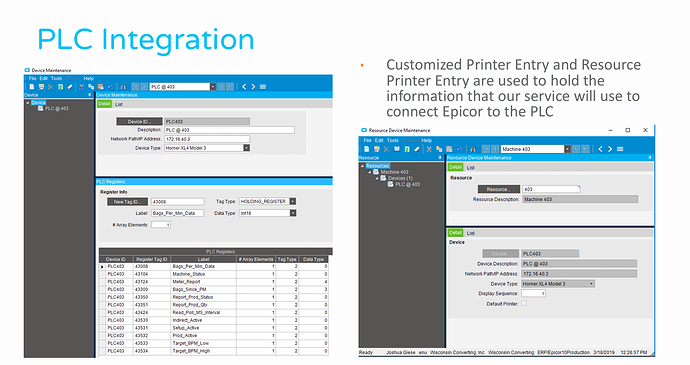Click the Label field Bags_Per_Min_Data
This screenshot has width=690, height=365.
[x=177, y=213]
